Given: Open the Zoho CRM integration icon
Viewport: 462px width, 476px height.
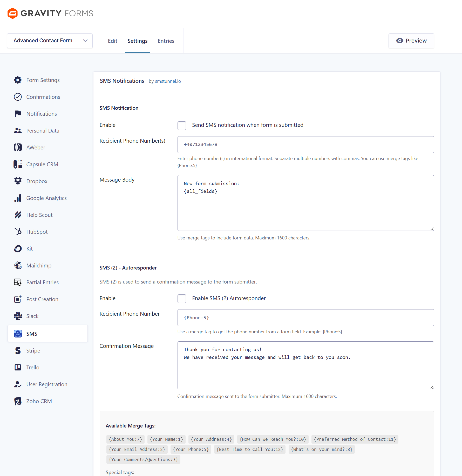Looking at the screenshot, I should pyautogui.click(x=18, y=401).
